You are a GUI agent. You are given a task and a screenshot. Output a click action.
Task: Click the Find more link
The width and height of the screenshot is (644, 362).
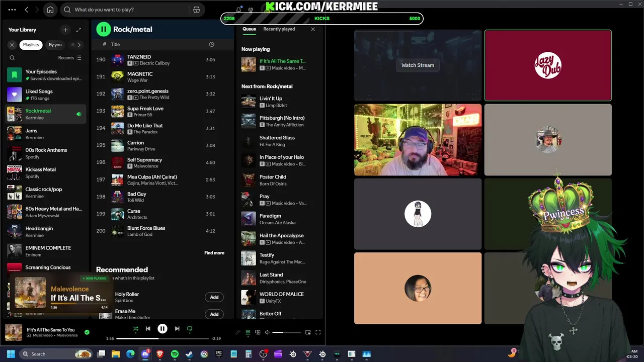click(214, 253)
